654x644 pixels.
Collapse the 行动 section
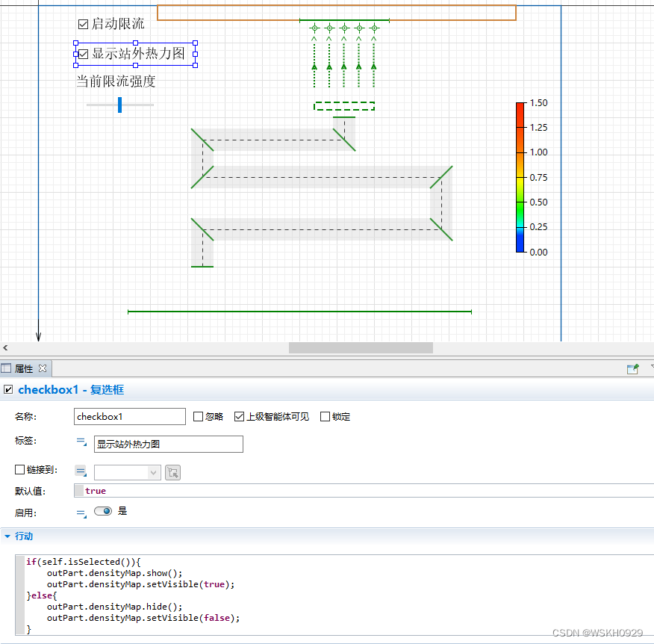point(7,536)
